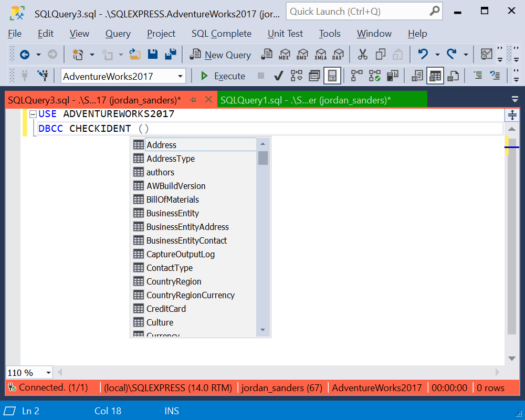Toggle pin on SQLQuery3.sql tab

(x=193, y=100)
